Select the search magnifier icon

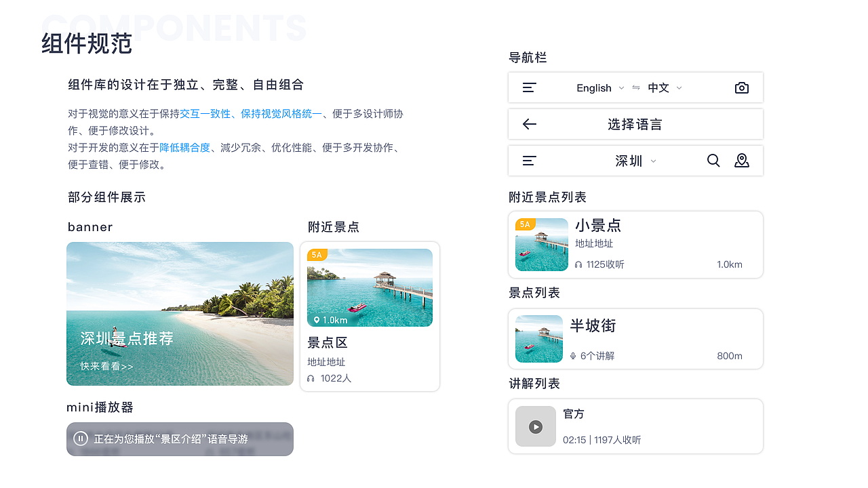tap(713, 161)
